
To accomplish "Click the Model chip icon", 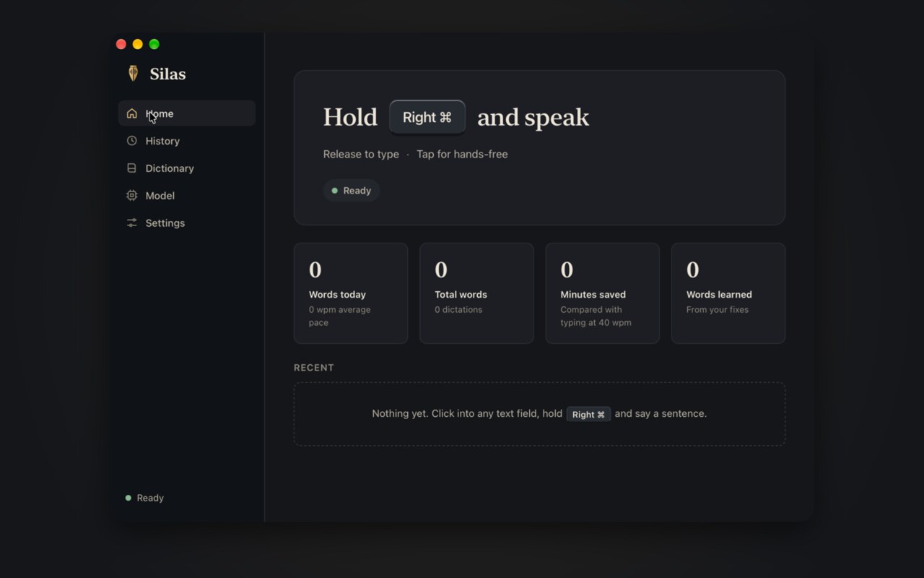I will 131,196.
